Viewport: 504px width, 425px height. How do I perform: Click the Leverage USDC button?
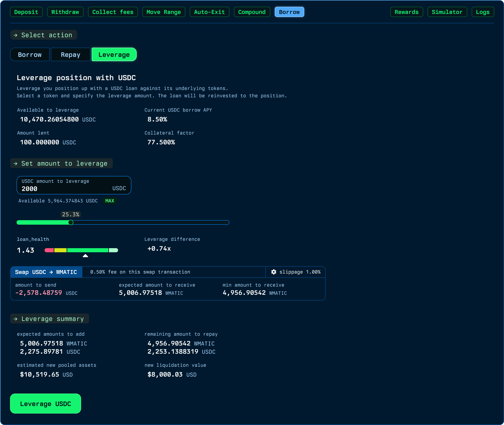46,404
